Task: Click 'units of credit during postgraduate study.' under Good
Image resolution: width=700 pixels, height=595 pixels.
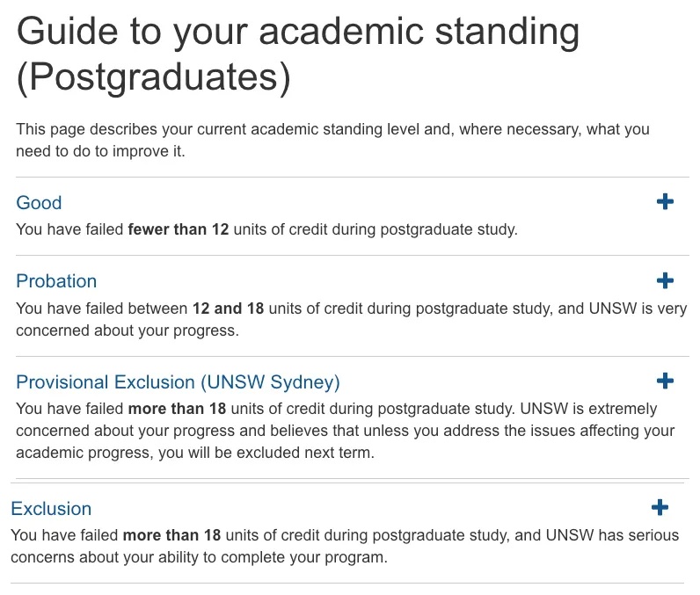Action: pos(376,229)
